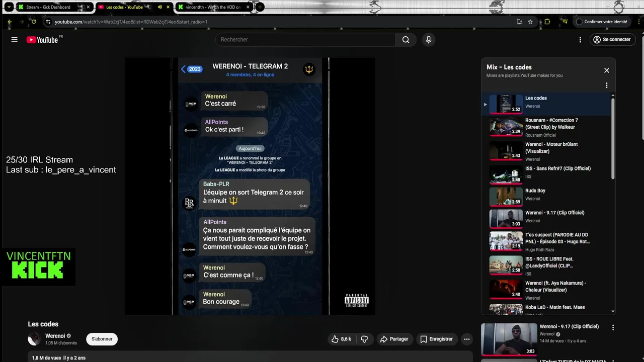Click the install/cast icon in address bar
This screenshot has height=362, width=644.
[519, 22]
